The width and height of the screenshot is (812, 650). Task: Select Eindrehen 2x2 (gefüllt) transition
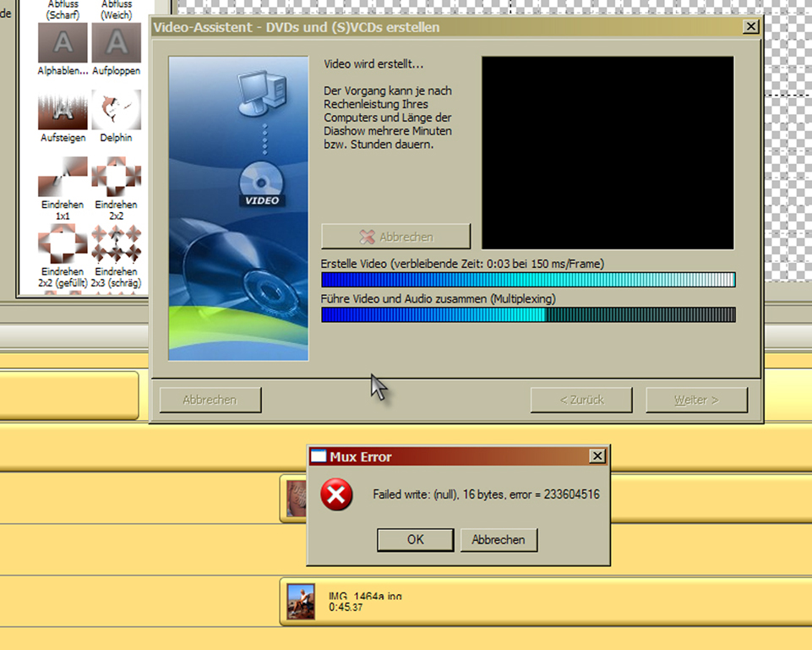click(63, 243)
